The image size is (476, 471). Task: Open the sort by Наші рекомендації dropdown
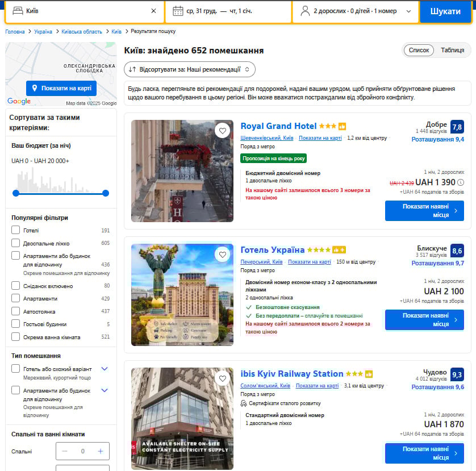190,69
